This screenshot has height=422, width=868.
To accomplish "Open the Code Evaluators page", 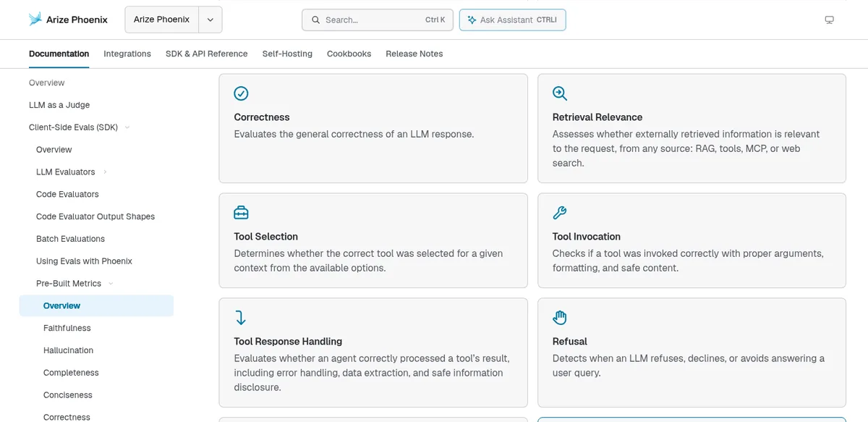I will pos(67,195).
